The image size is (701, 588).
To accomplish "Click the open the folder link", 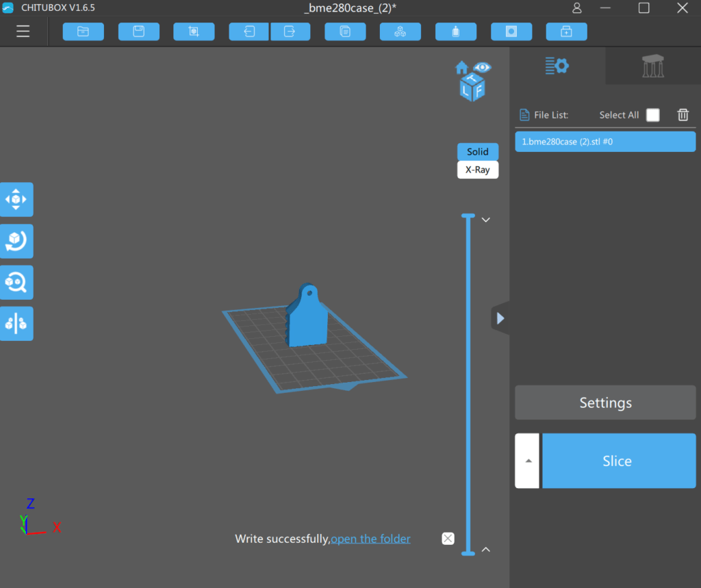I will pos(370,539).
